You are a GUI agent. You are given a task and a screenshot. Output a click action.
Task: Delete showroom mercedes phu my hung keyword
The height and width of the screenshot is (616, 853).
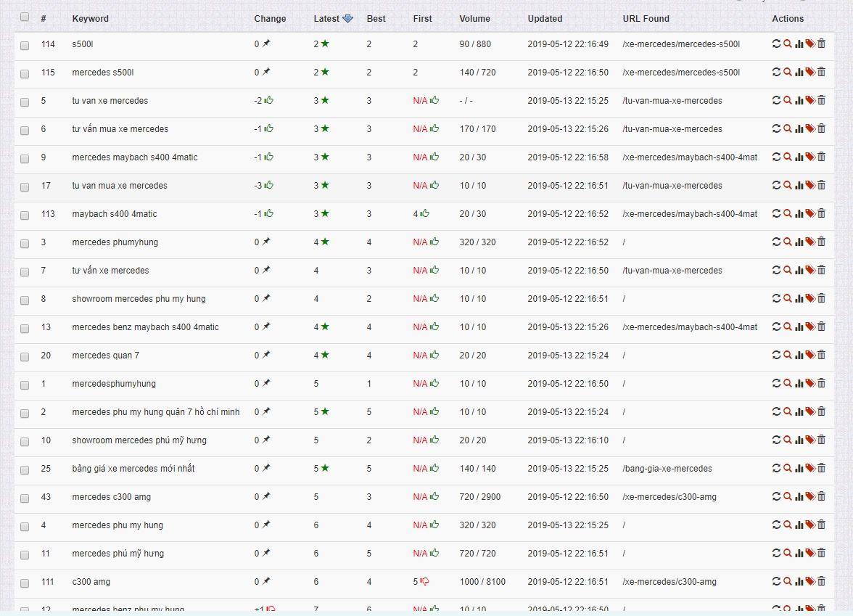821,299
